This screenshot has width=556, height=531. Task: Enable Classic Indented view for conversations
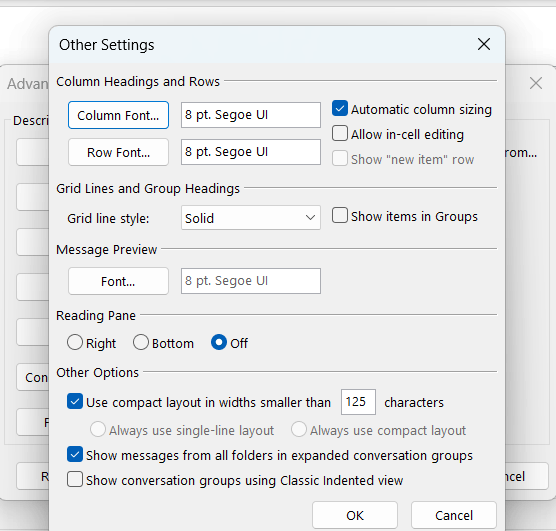tap(75, 480)
